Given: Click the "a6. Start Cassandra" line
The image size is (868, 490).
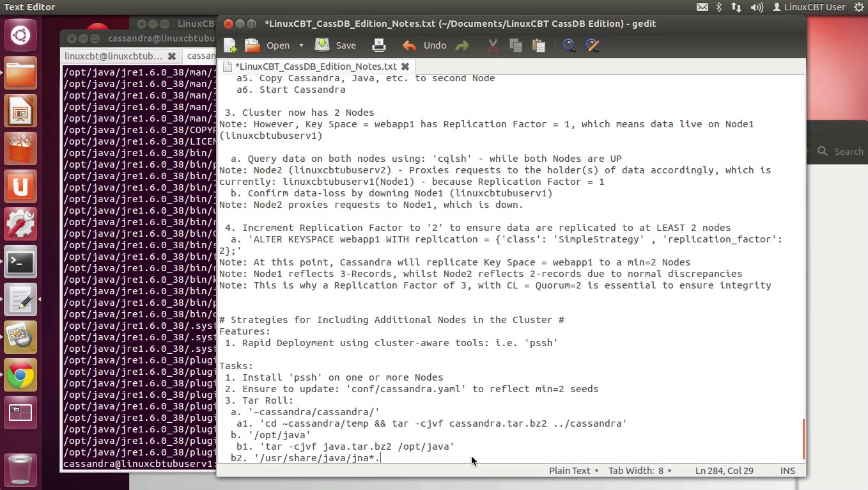Looking at the screenshot, I should click(291, 90).
